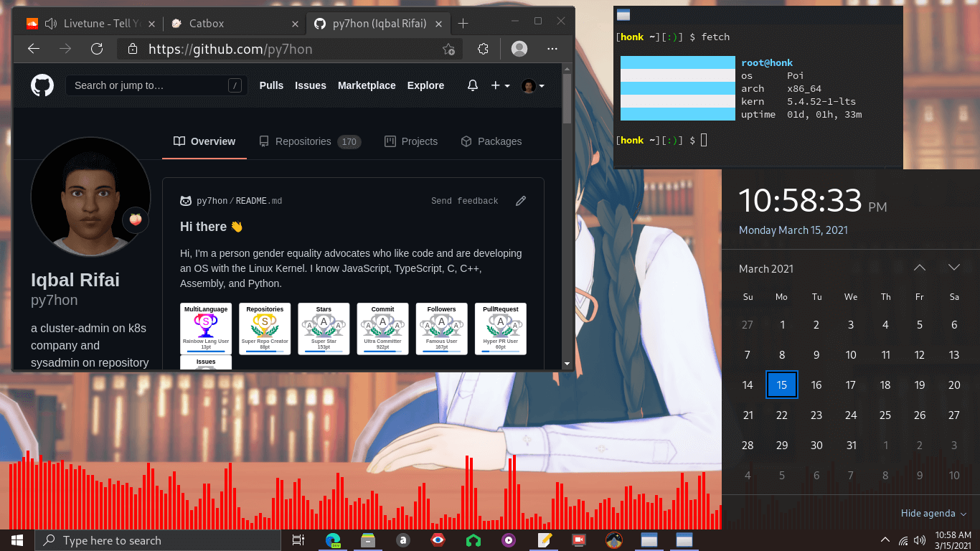Open Task View on the taskbar
Screen dimensions: 980x551
pyautogui.click(x=298, y=540)
